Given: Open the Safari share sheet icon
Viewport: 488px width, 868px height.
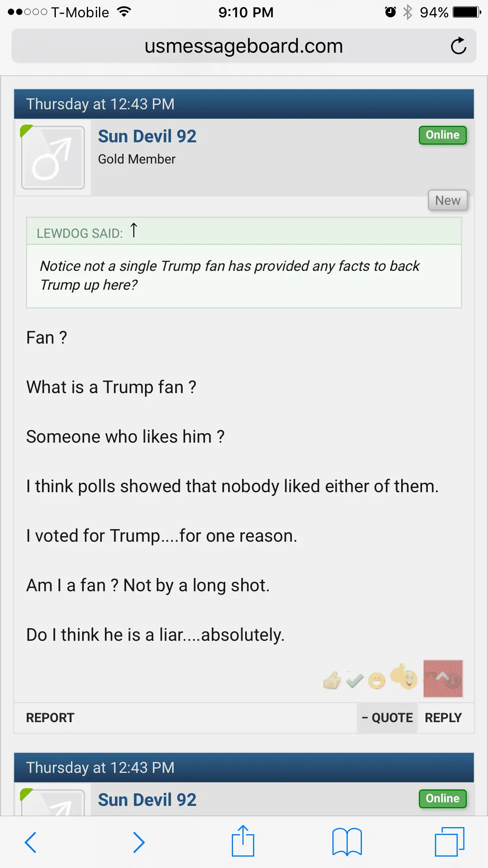Looking at the screenshot, I should (243, 841).
